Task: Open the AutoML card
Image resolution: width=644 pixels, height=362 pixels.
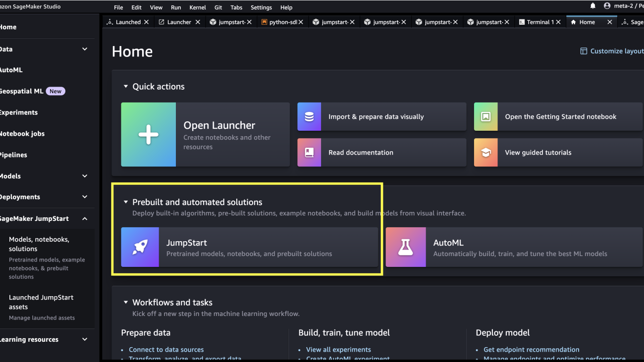Action: [x=515, y=247]
